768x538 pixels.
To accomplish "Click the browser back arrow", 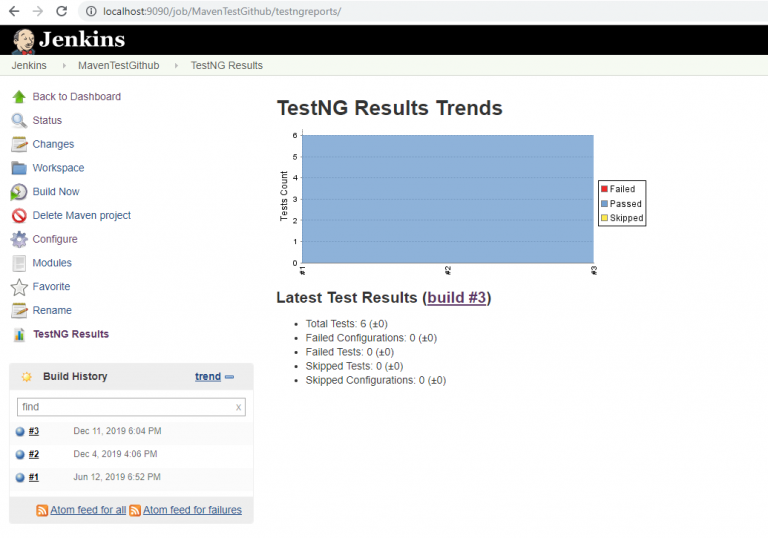I will click(x=14, y=11).
